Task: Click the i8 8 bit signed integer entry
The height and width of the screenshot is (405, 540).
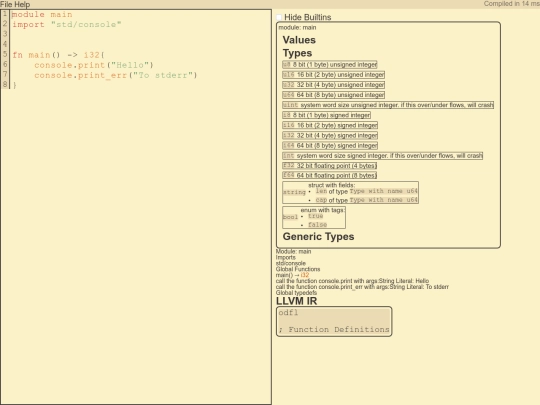Action: point(326,115)
